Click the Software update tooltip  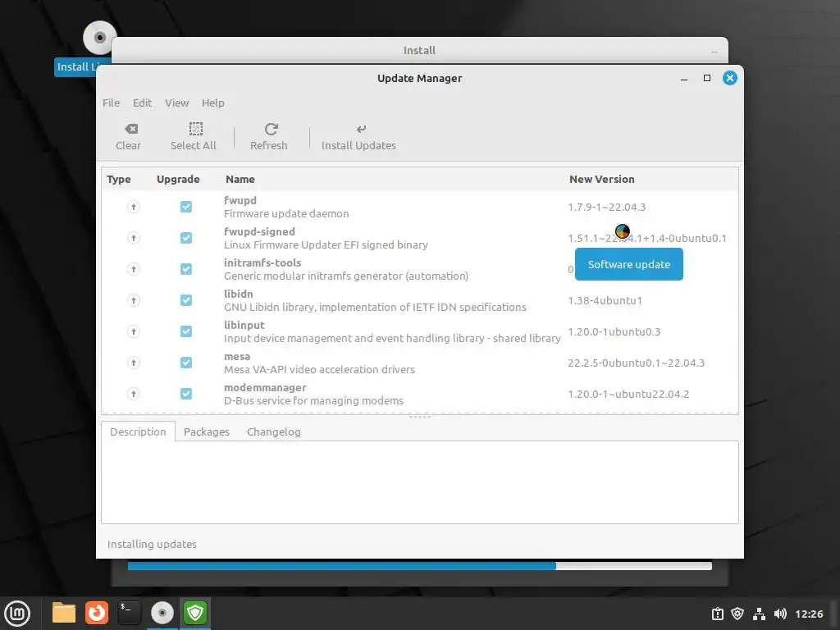(x=629, y=264)
